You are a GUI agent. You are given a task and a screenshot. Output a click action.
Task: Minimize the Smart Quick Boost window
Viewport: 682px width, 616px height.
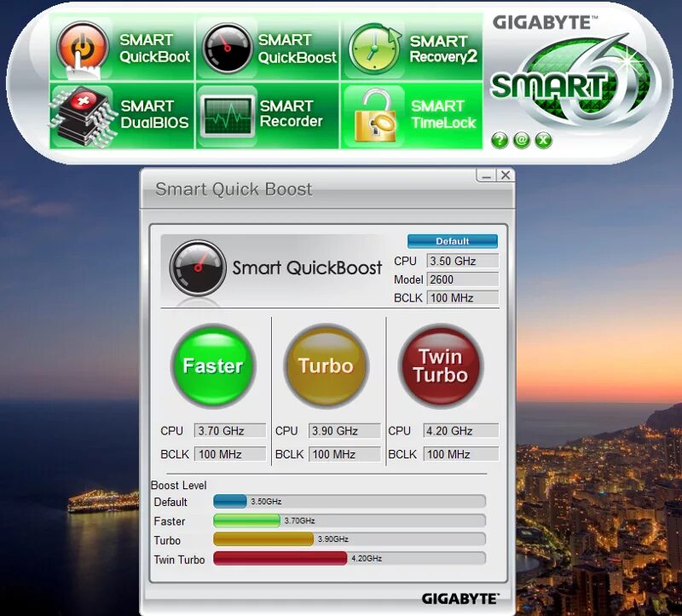point(487,176)
